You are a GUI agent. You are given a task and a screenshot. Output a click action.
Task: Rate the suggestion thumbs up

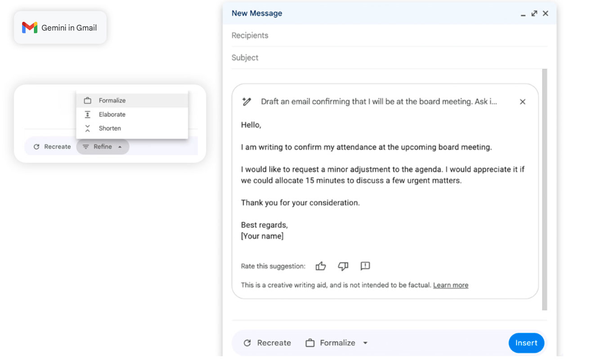coord(321,266)
